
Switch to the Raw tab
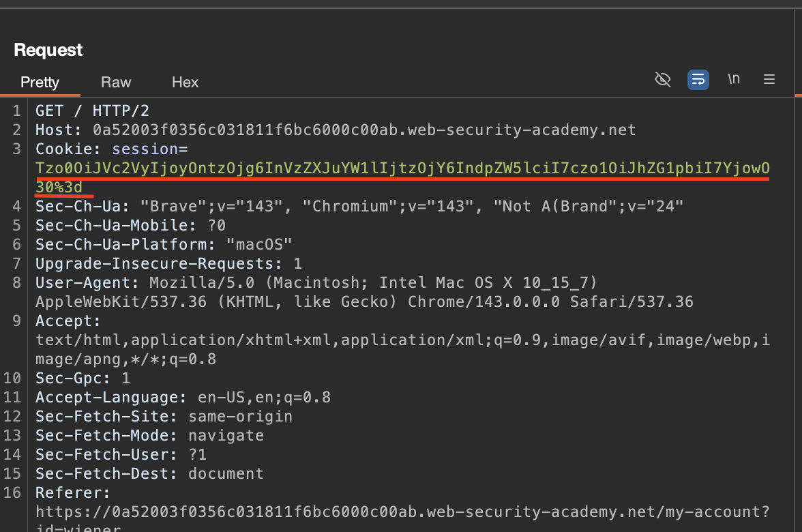click(x=116, y=83)
